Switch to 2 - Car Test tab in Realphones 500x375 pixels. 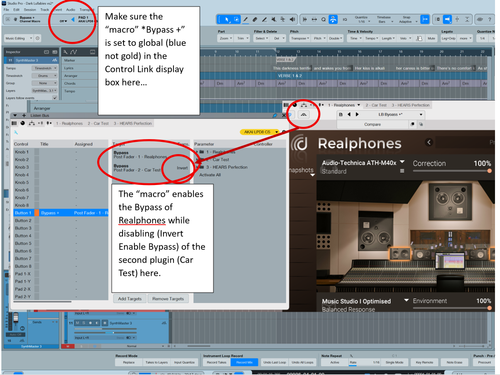click(376, 105)
